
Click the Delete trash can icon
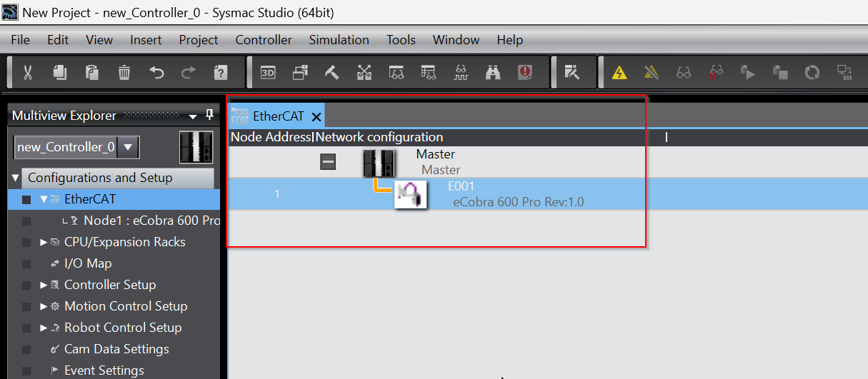[124, 72]
